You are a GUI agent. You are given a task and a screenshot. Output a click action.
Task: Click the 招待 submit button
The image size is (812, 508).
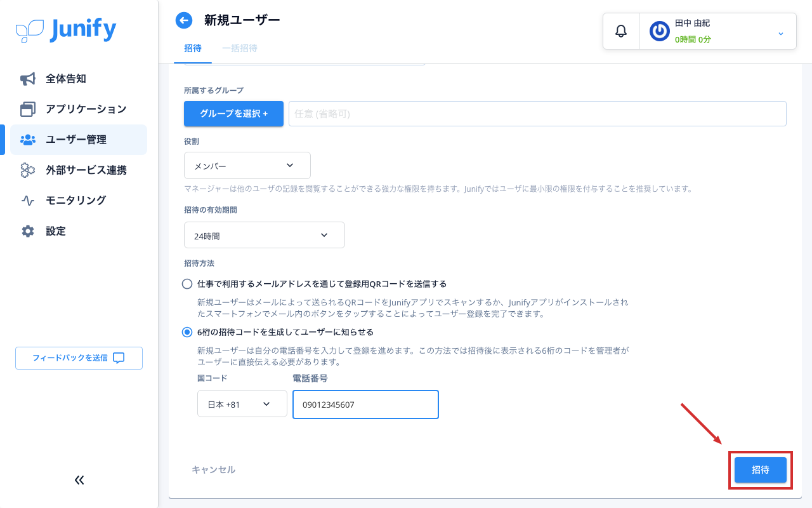(x=761, y=470)
